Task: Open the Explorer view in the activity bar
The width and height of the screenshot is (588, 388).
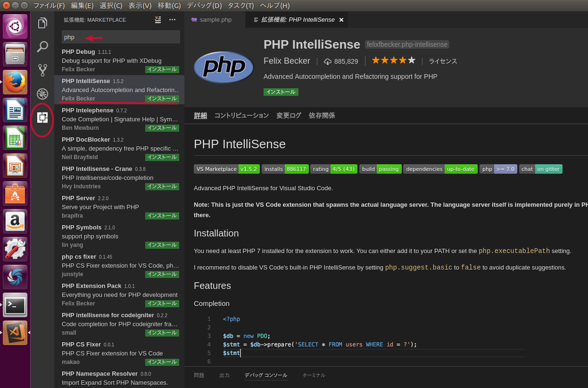Action: tap(42, 22)
